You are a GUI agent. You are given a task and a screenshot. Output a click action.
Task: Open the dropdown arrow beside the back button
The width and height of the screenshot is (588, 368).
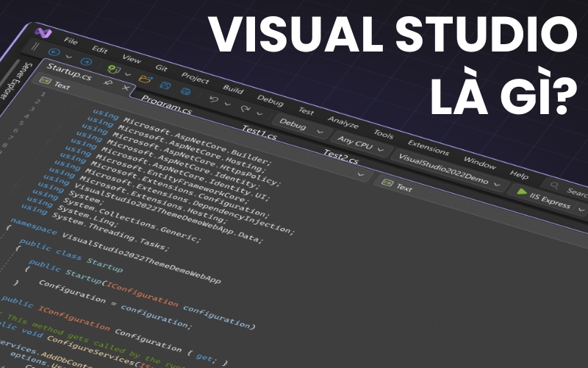68,57
